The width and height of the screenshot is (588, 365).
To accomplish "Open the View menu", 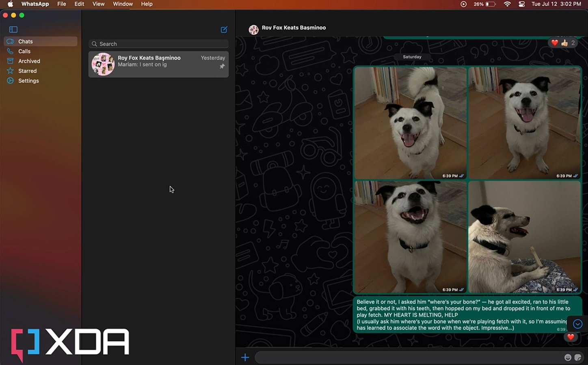I will click(x=98, y=4).
